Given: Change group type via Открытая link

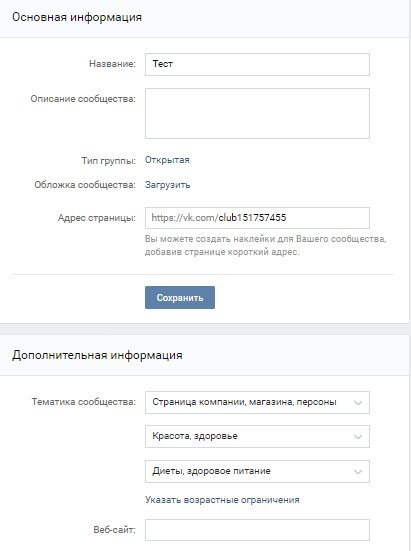Looking at the screenshot, I should coord(167,160).
